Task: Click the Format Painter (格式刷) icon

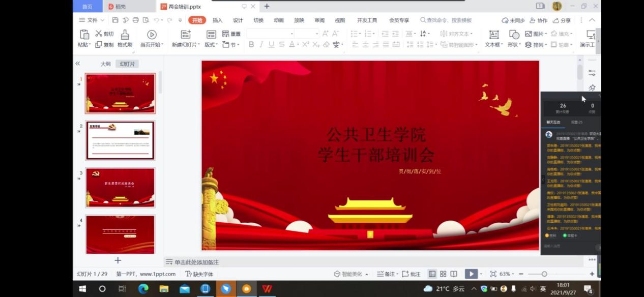Action: 125,35
